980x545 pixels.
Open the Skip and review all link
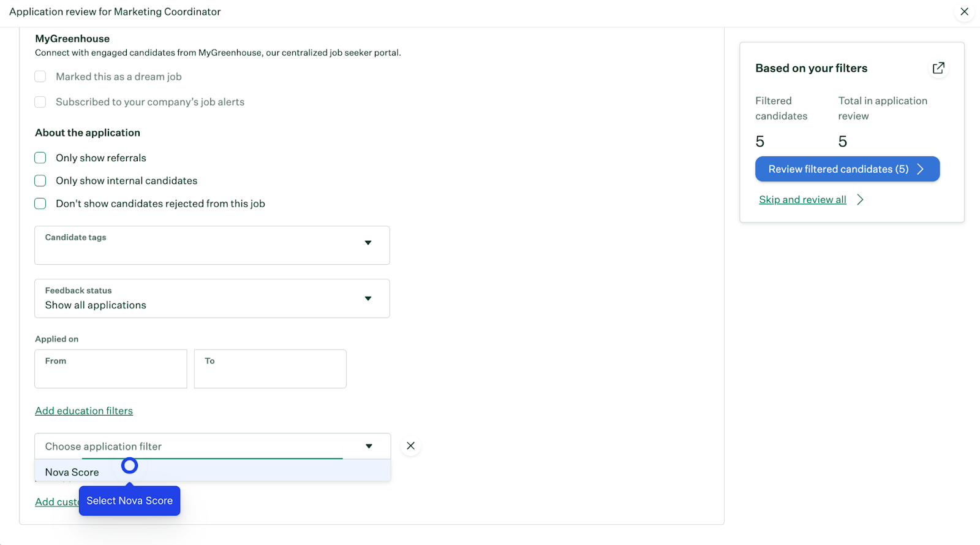click(x=802, y=200)
